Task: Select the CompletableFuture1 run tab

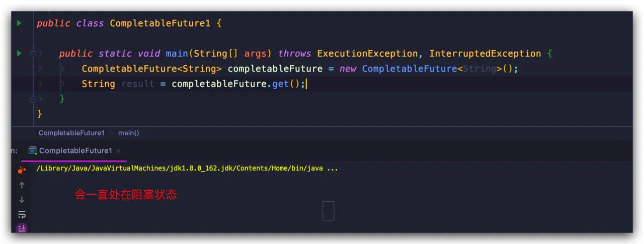Action: [x=75, y=151]
